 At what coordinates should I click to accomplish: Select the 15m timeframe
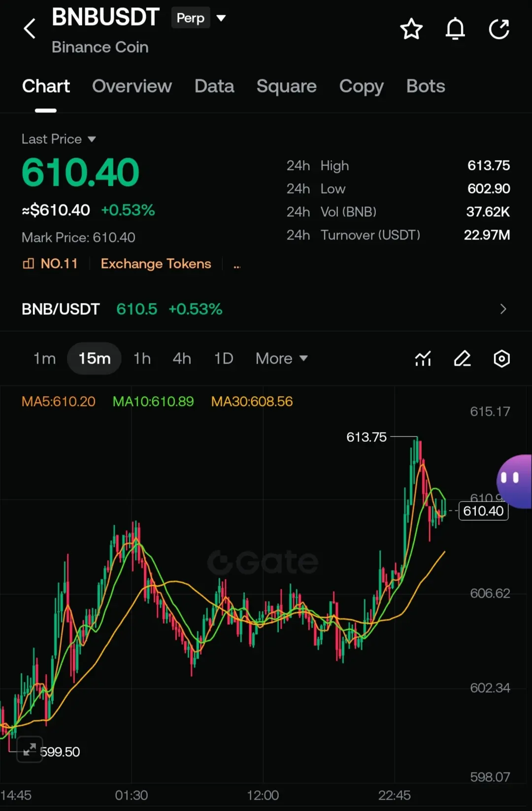95,358
